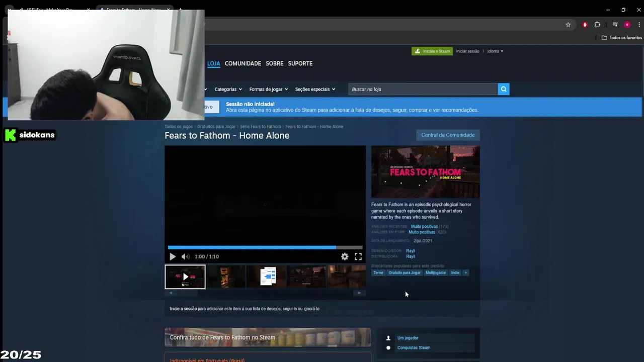This screenshot has width=644, height=362.
Task: Play the game trailer video
Action: [173, 256]
